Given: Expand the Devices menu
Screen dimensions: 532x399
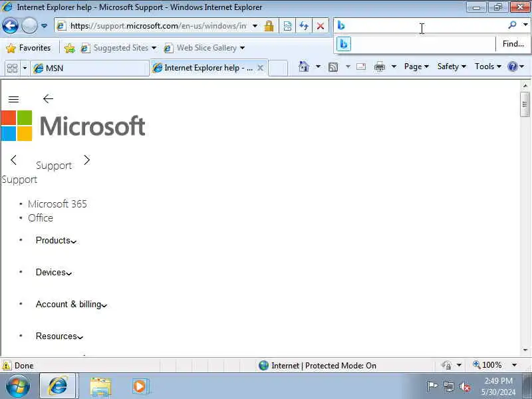Looking at the screenshot, I should click(x=54, y=273).
